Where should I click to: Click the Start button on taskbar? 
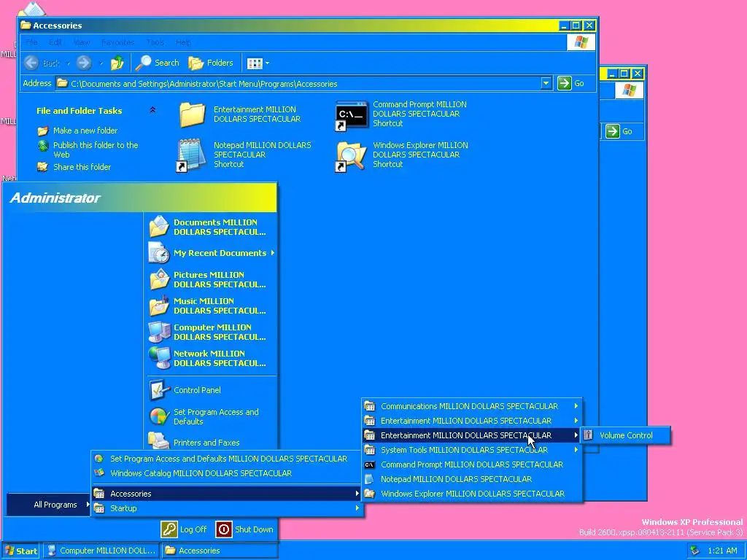(21, 551)
